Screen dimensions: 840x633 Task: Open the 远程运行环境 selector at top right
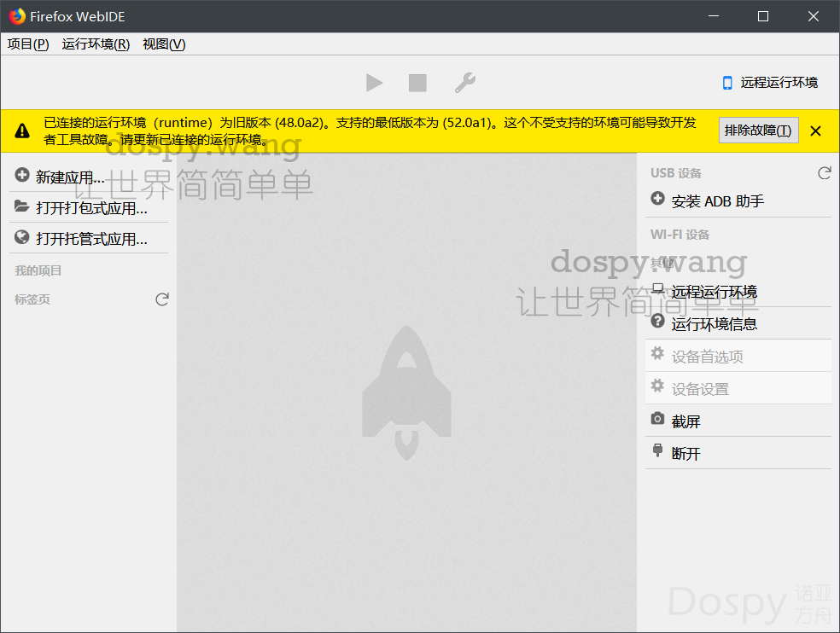(770, 83)
